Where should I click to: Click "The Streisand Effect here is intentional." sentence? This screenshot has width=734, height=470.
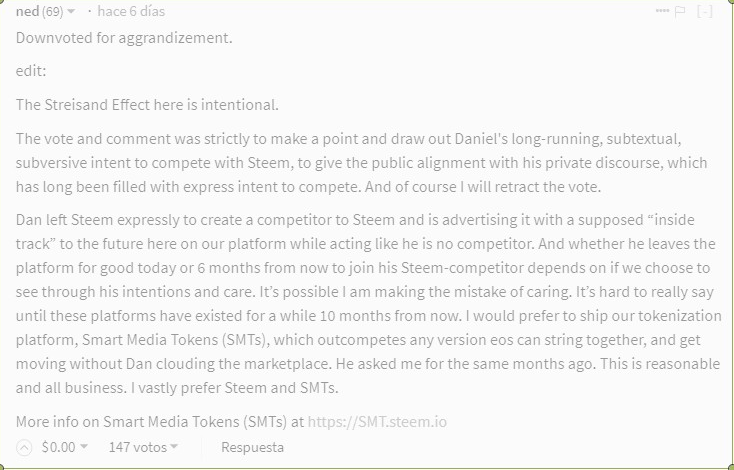pos(147,104)
